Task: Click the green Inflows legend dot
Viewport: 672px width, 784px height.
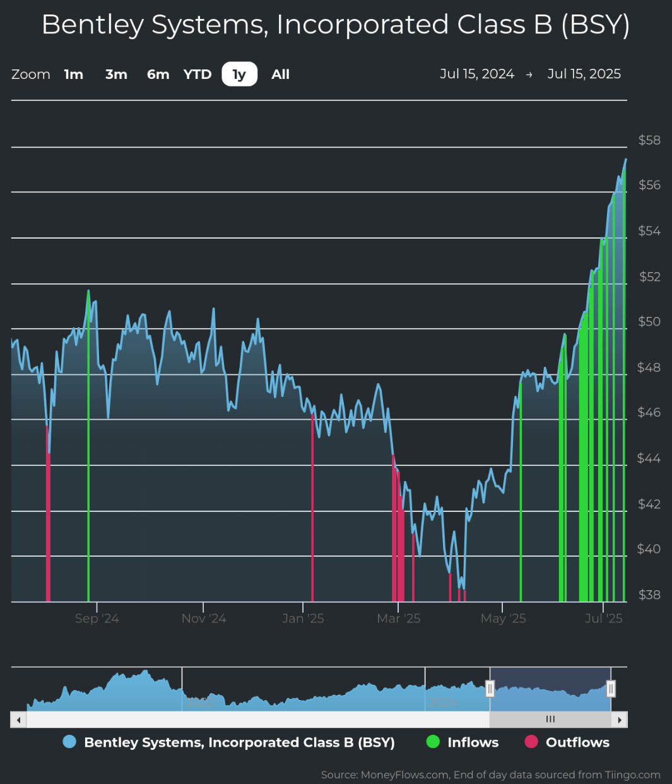Action: coord(433,742)
